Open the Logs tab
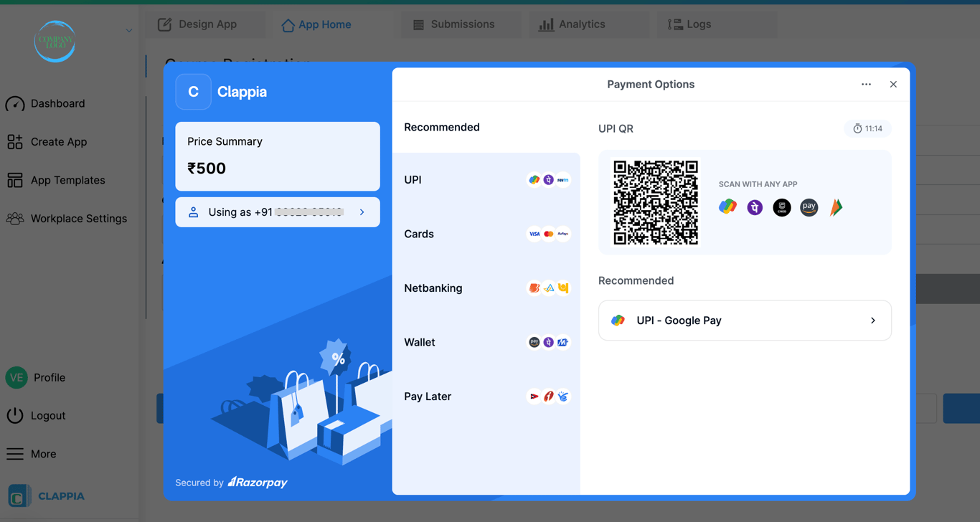This screenshot has height=522, width=980. (x=717, y=24)
